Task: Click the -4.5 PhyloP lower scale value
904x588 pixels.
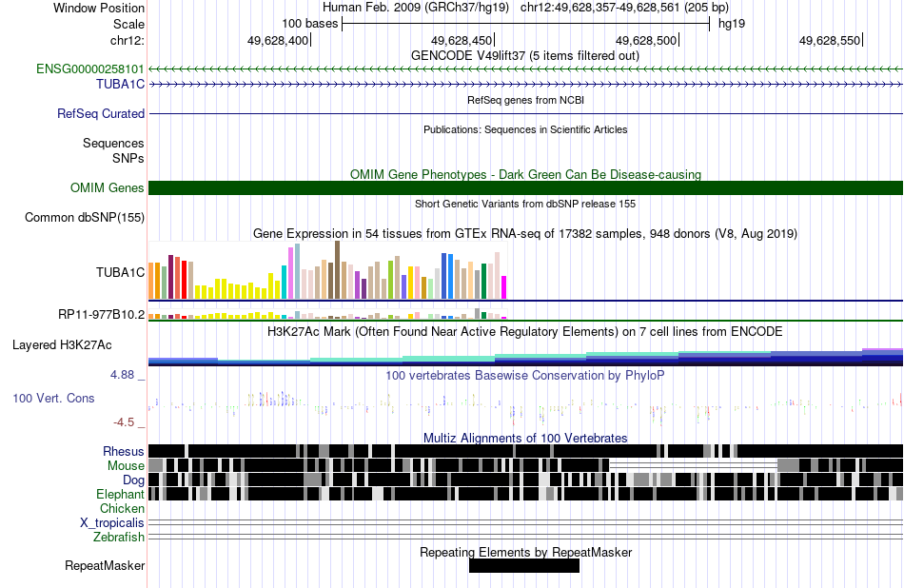Action: pyautogui.click(x=124, y=422)
